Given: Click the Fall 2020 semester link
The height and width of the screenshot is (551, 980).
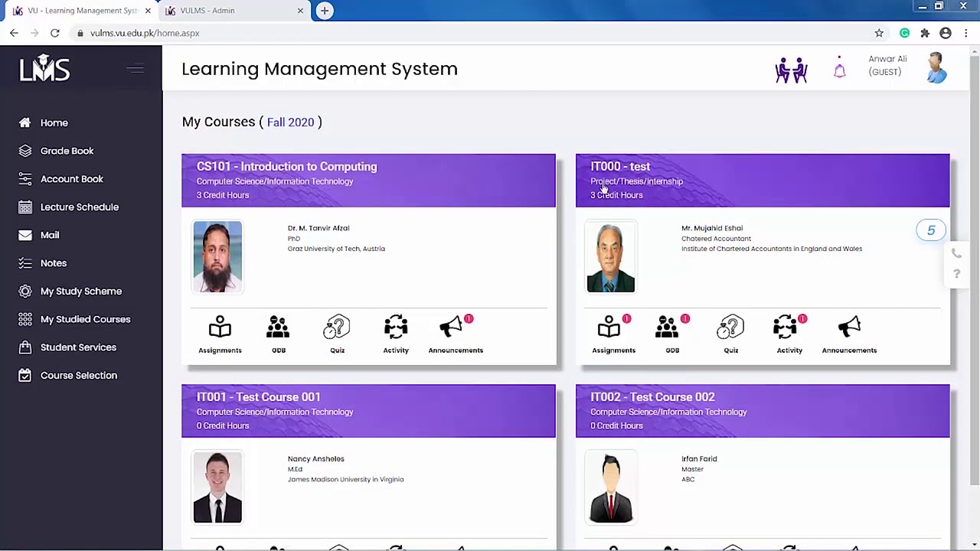Looking at the screenshot, I should tap(290, 122).
